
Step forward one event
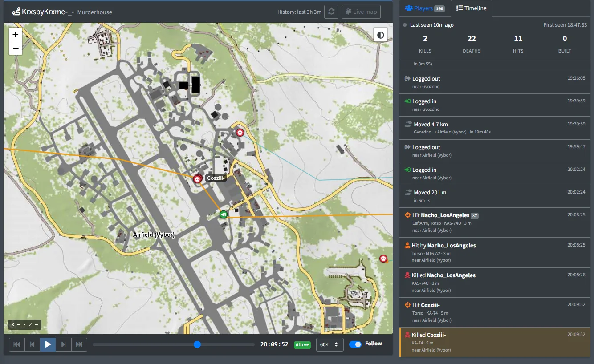64,344
